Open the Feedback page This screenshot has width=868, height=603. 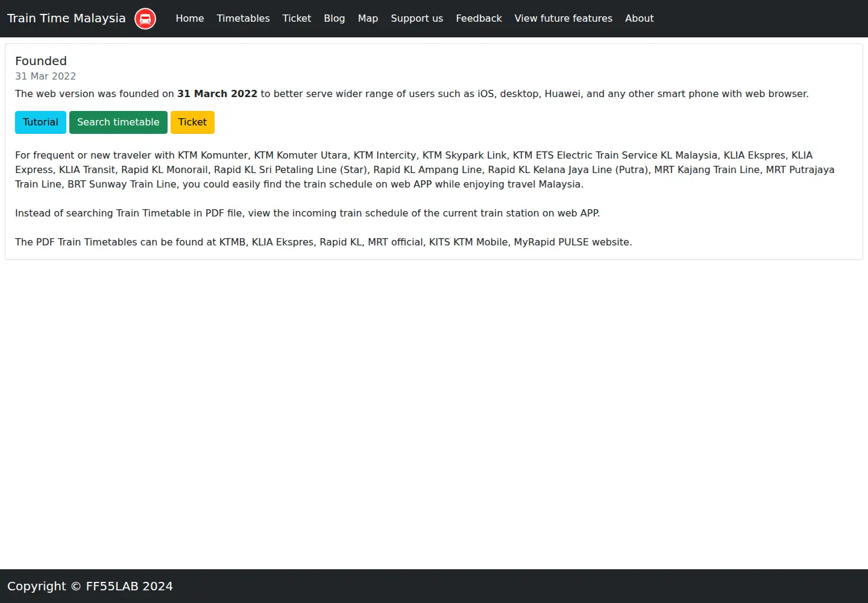[x=479, y=19]
